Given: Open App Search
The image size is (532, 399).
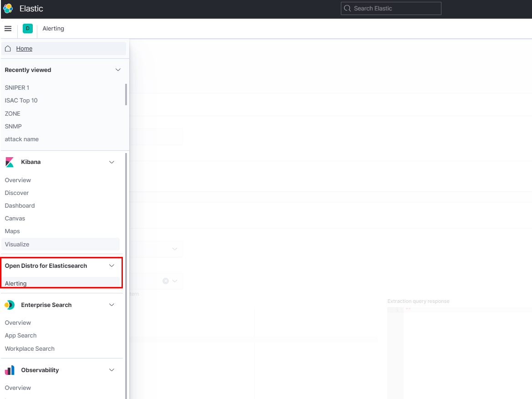Looking at the screenshot, I should (20, 336).
